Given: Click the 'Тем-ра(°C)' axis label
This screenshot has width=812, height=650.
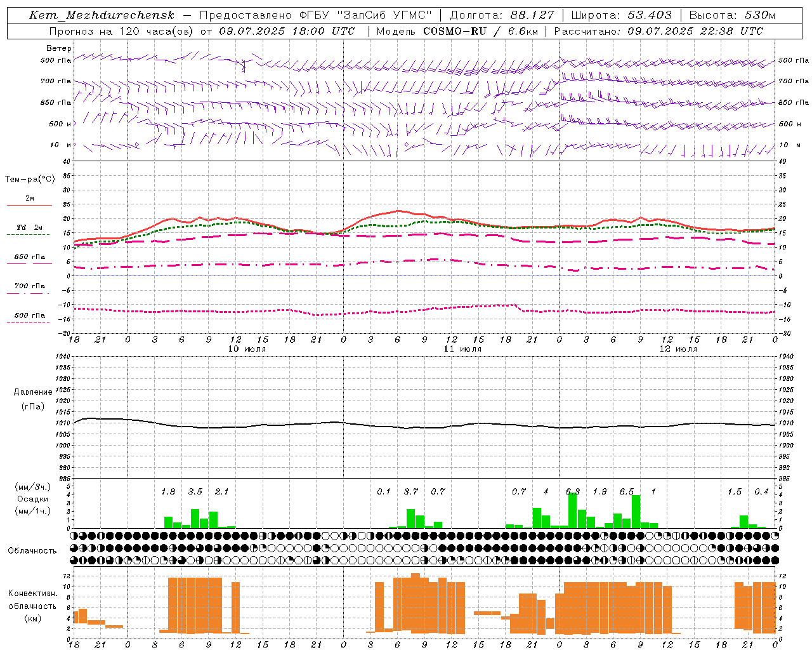Looking at the screenshot, I should click(30, 179).
